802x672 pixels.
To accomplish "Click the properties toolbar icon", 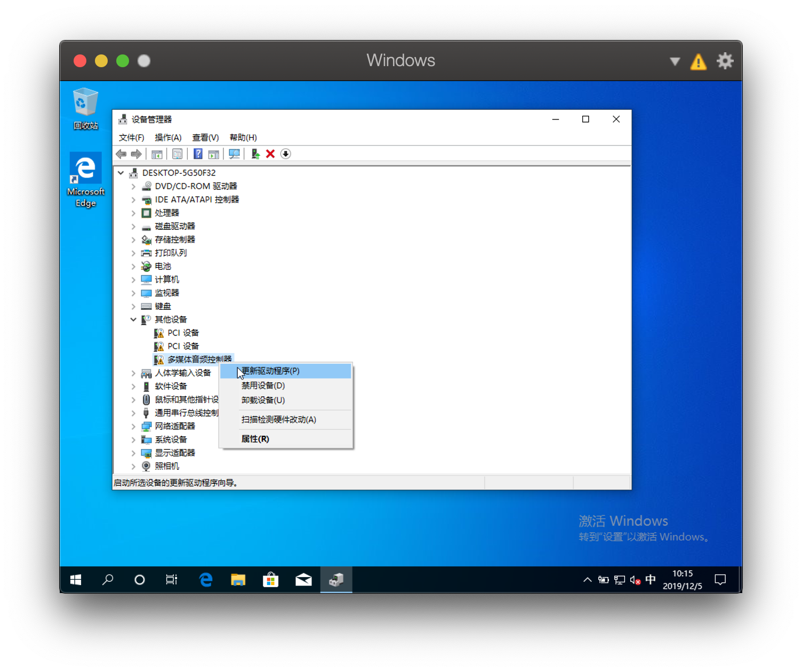I will [x=178, y=154].
